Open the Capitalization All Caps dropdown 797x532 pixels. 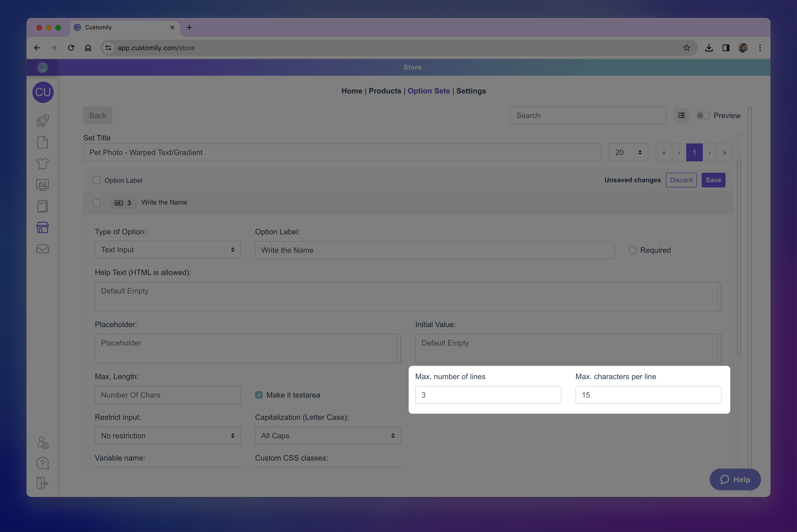(x=328, y=436)
